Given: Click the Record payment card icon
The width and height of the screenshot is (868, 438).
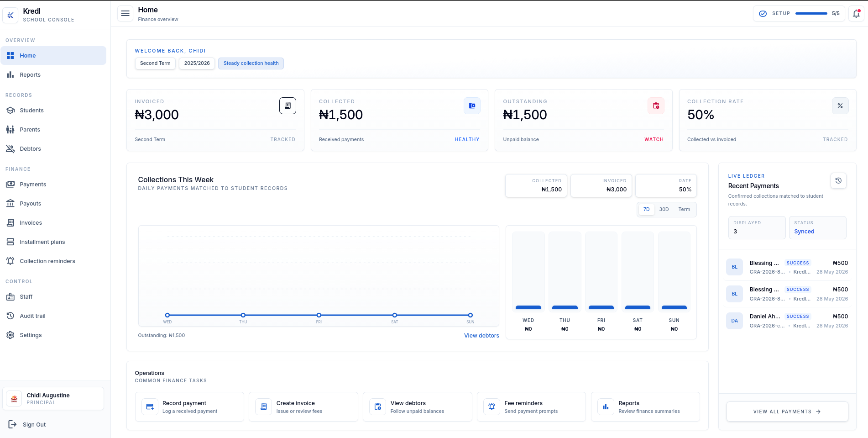Looking at the screenshot, I should tap(150, 406).
